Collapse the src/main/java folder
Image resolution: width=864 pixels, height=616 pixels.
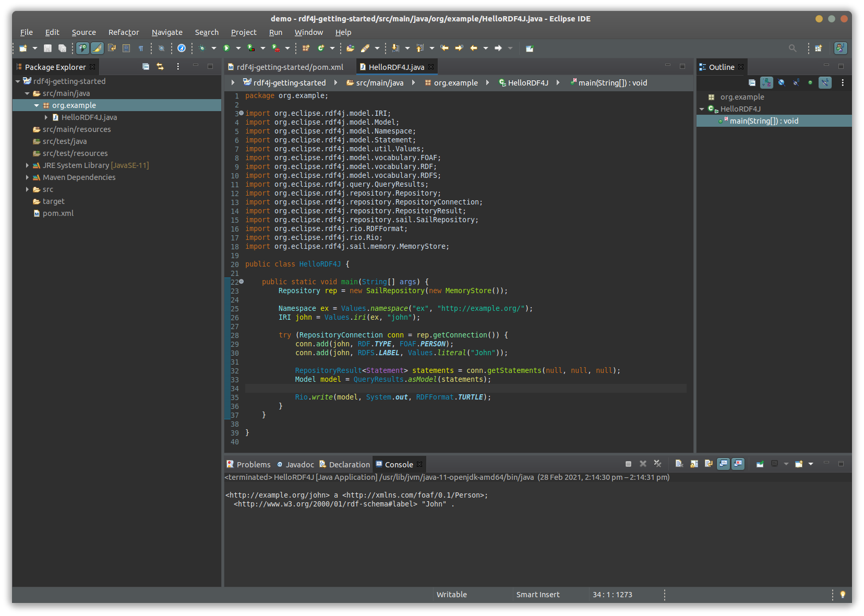pyautogui.click(x=27, y=93)
